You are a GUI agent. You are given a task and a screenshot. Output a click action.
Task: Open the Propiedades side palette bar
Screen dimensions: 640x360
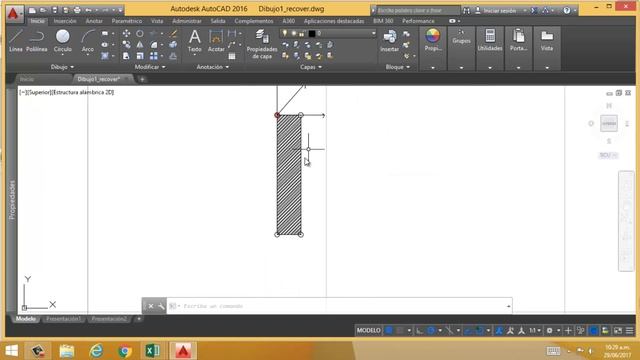pyautogui.click(x=12, y=200)
